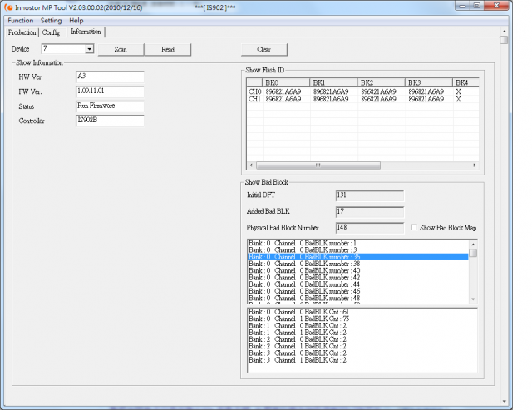Switch to the Config tab
Image resolution: width=532 pixels, height=410 pixels.
[51, 32]
